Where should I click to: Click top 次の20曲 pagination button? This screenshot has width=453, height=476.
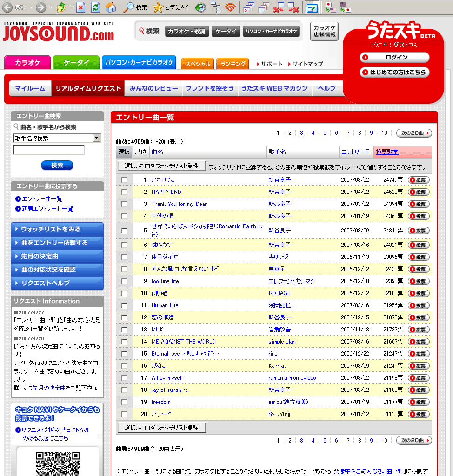pos(414,133)
